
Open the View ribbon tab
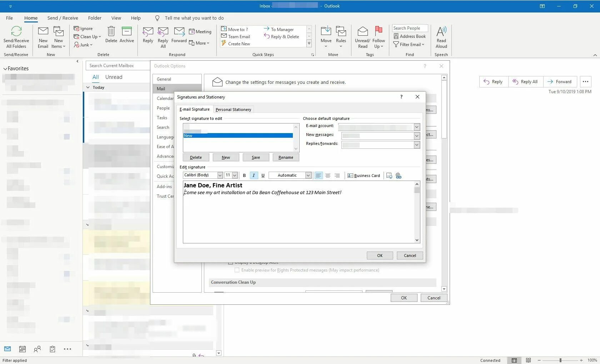[116, 18]
